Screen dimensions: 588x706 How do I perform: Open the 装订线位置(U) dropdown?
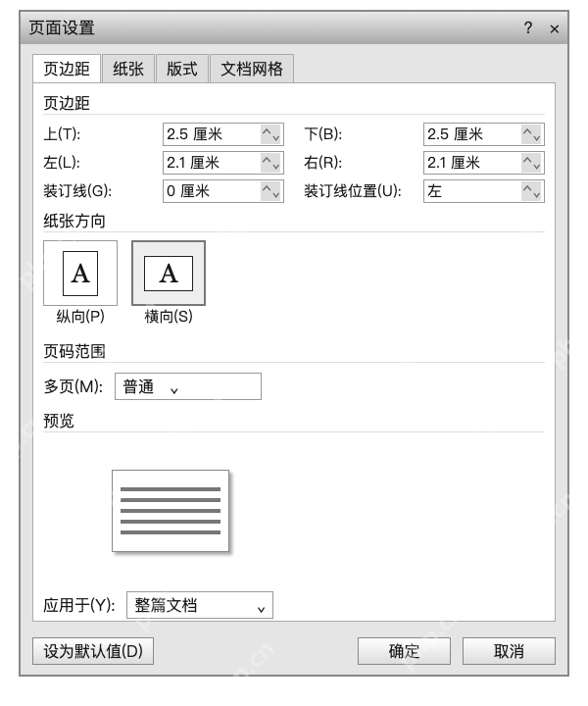coord(483,191)
